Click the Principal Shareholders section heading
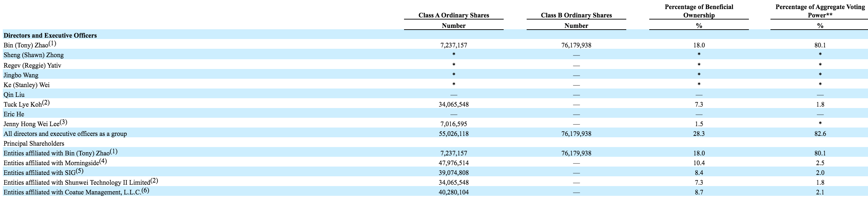Viewport: 868px width, 200px height. click(x=34, y=143)
